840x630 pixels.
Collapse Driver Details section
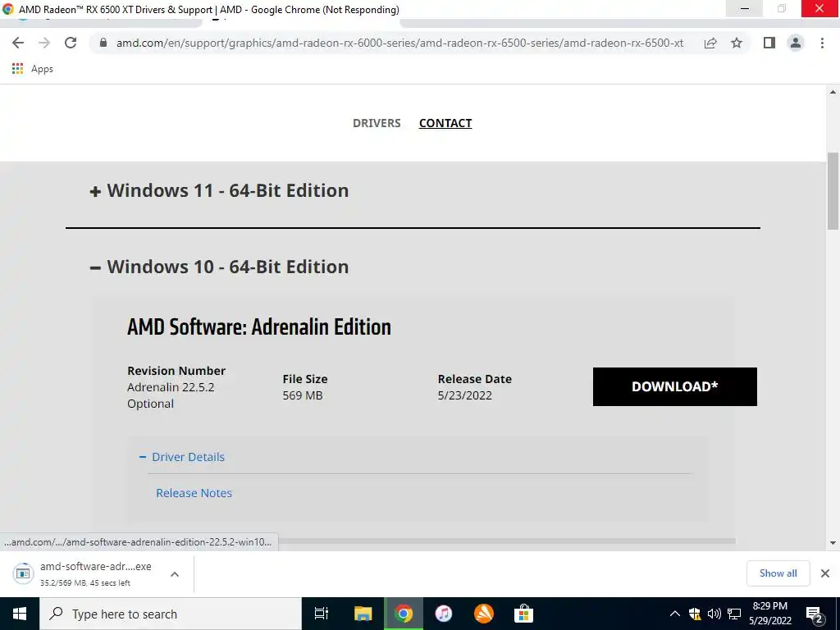[x=181, y=457]
